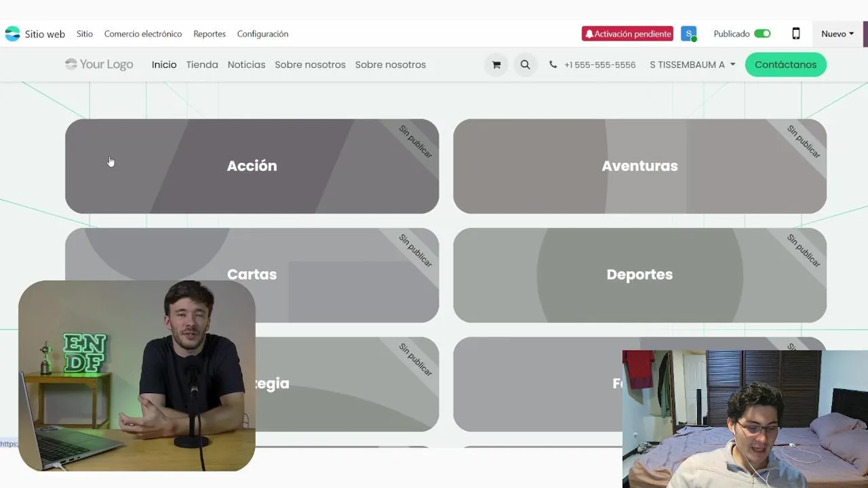Click the search magnifier icon
Viewport: 868px width, 488px height.
(525, 65)
